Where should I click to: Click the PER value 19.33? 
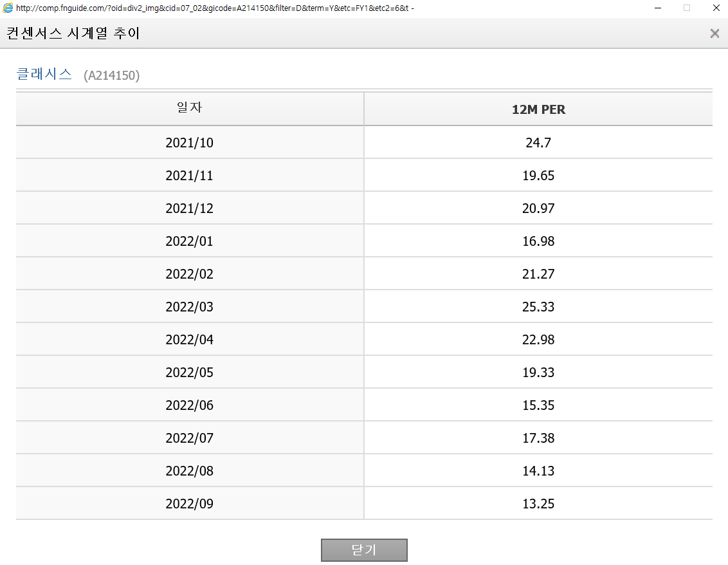click(x=538, y=373)
